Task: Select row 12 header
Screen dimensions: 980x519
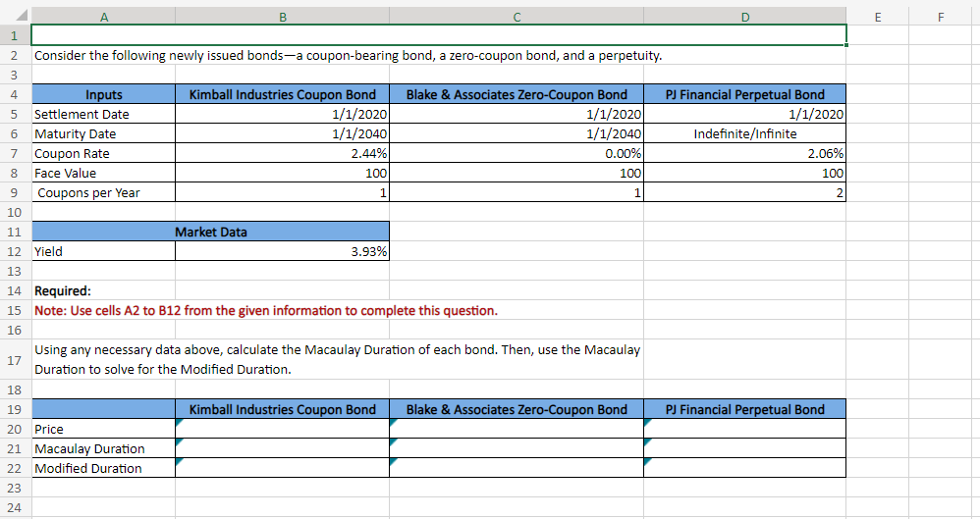Action: tap(15, 251)
